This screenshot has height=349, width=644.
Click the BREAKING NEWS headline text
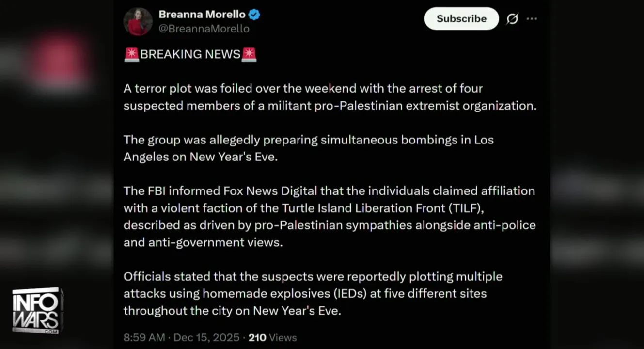click(x=190, y=54)
